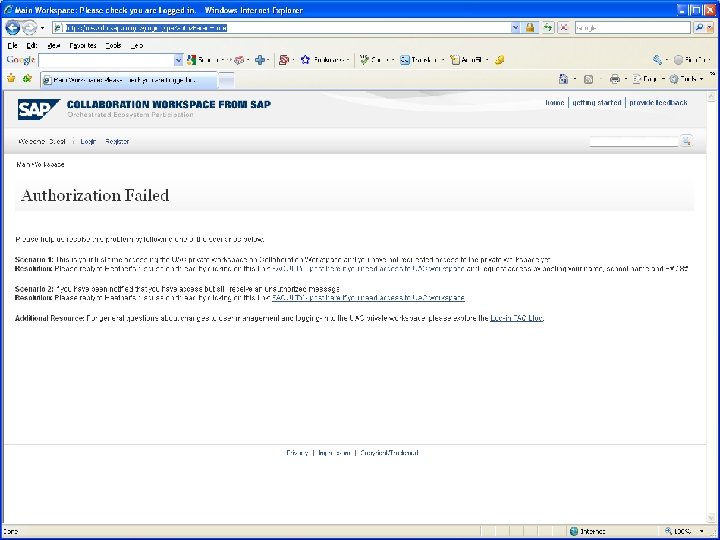Click in the Google toolbar search field
This screenshot has width=720, height=540.
pos(106,60)
